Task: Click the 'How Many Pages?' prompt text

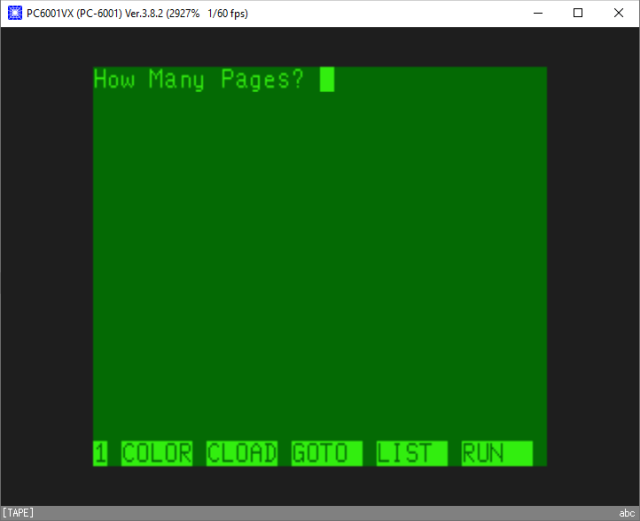Action: click(199, 79)
